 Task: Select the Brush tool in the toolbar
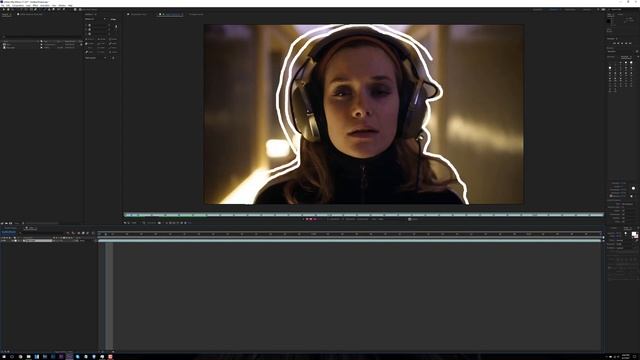pyautogui.click(x=44, y=9)
